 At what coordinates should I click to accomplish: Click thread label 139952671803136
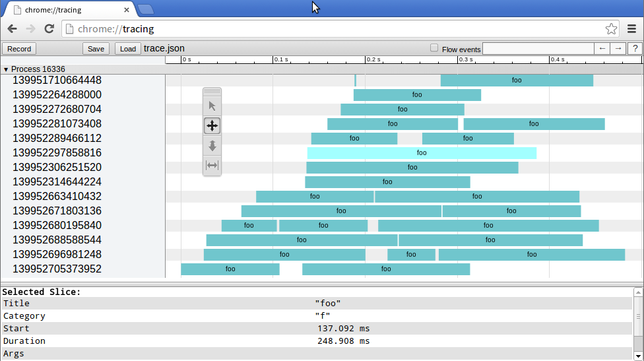point(57,211)
